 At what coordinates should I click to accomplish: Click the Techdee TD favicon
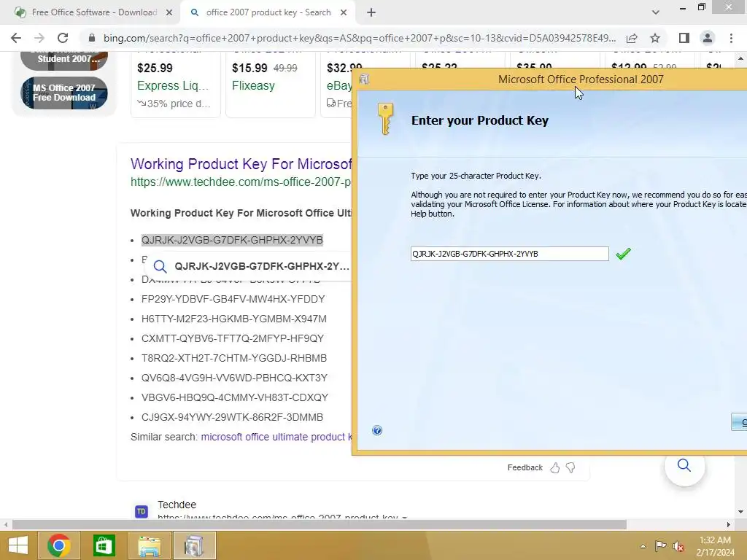click(x=141, y=512)
